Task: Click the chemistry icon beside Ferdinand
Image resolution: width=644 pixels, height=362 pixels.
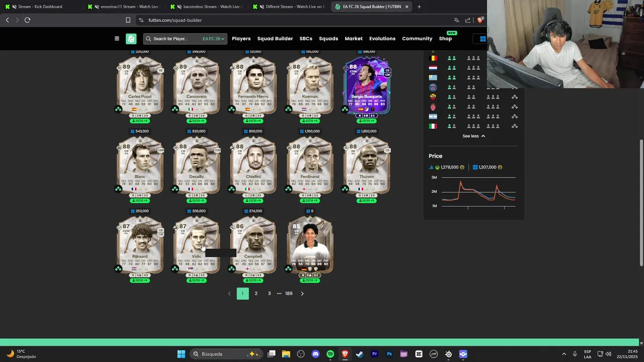Action: tap(288, 189)
